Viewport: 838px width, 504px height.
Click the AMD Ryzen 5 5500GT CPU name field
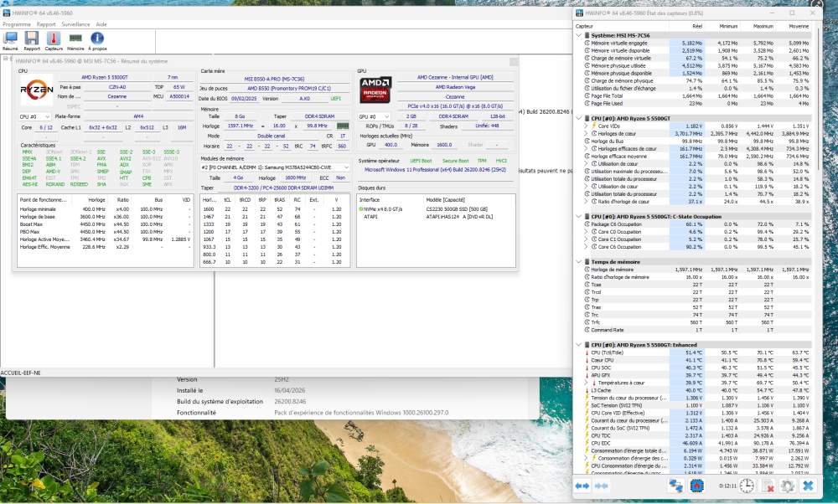tap(105, 77)
